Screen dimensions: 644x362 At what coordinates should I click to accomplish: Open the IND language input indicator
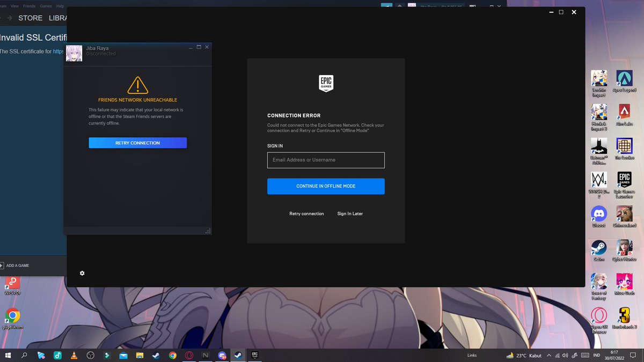point(597,355)
